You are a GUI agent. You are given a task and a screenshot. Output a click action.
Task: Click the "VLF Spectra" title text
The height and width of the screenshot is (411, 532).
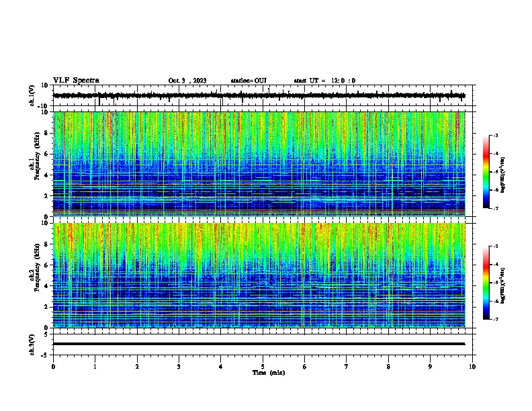pyautogui.click(x=76, y=81)
